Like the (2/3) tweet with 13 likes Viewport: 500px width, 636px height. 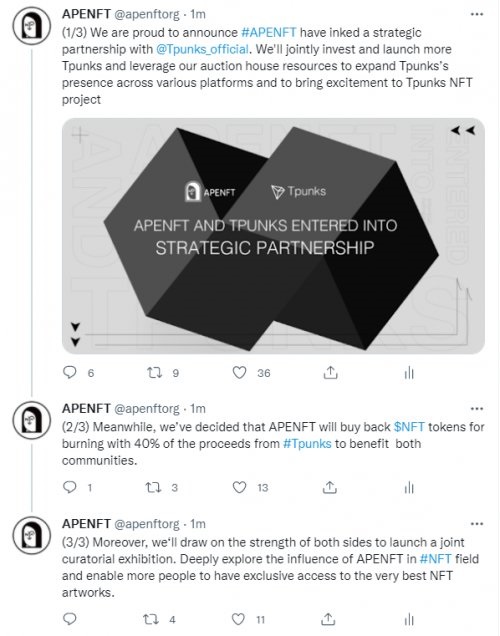[239, 487]
